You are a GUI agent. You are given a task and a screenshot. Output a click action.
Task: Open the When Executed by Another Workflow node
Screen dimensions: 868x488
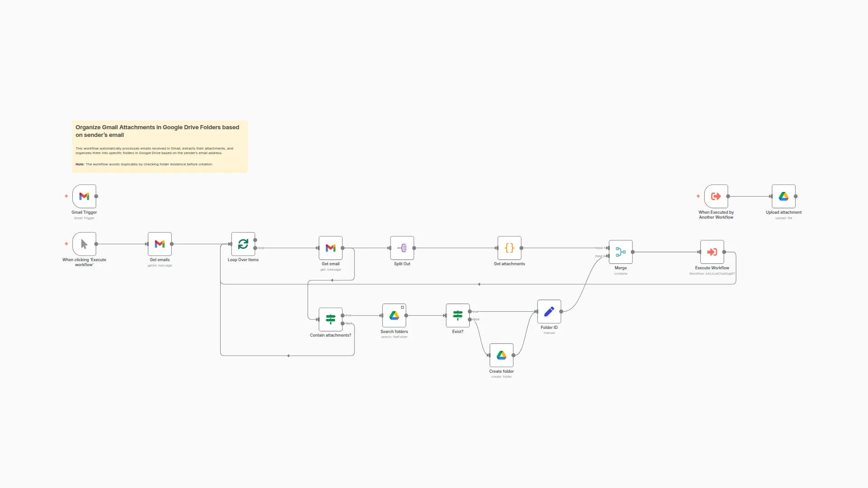(716, 196)
